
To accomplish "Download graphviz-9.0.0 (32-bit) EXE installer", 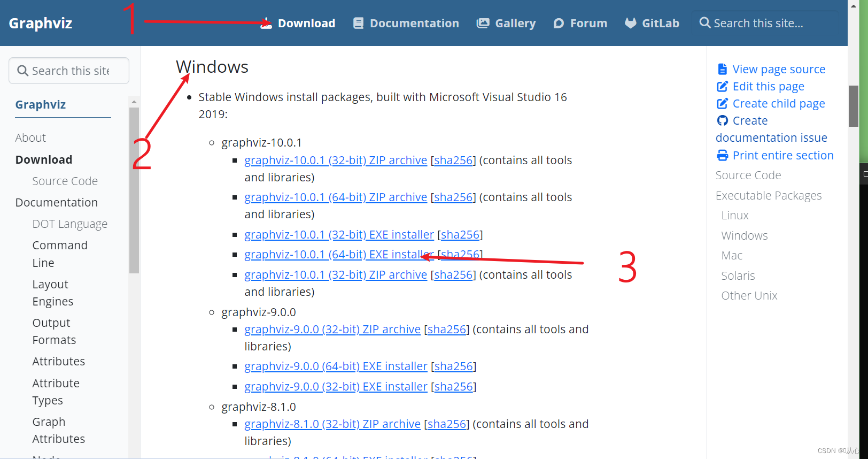I will click(x=336, y=387).
